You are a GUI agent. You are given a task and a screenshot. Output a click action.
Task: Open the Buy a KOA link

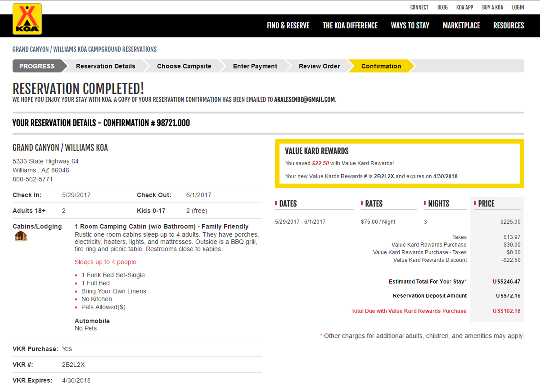pyautogui.click(x=492, y=7)
